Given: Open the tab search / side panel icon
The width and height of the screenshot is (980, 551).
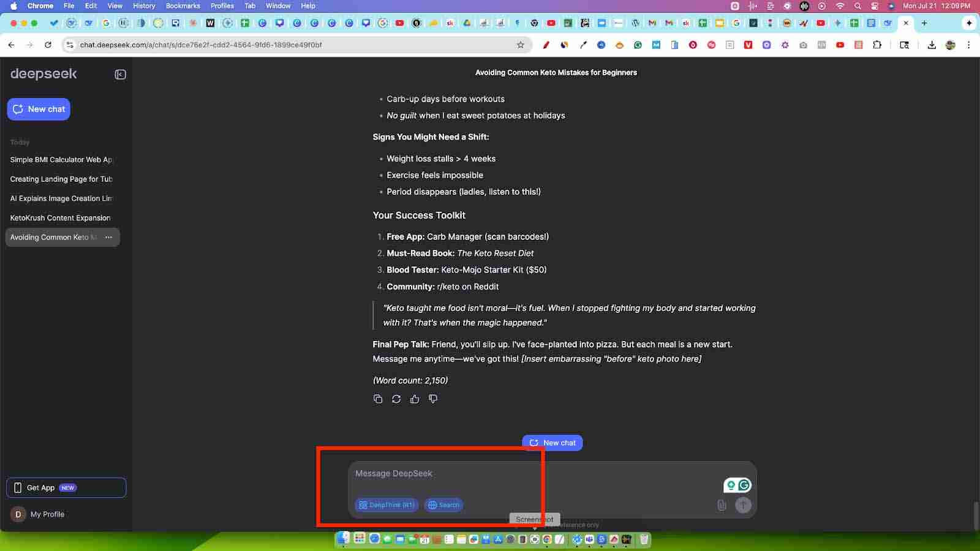Looking at the screenshot, I should click(904, 45).
